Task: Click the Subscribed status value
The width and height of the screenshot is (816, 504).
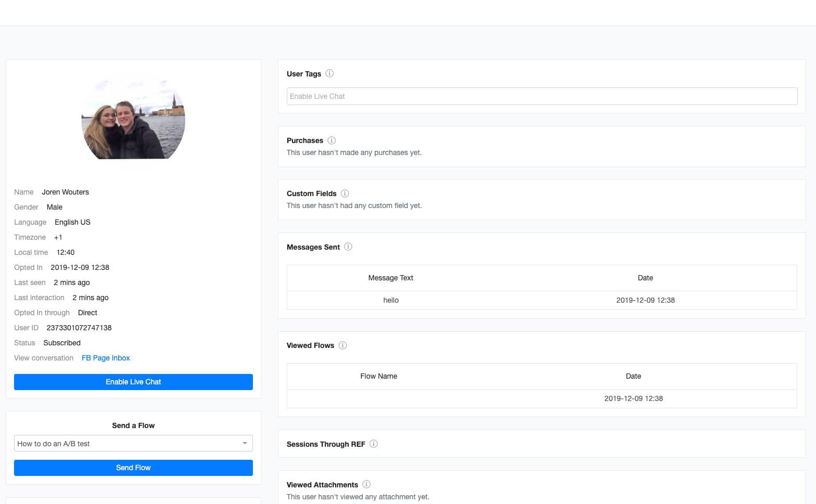Action: (x=62, y=343)
